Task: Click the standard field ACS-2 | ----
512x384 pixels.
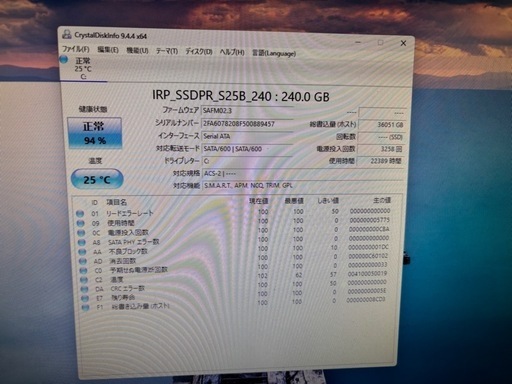Action: pos(303,173)
